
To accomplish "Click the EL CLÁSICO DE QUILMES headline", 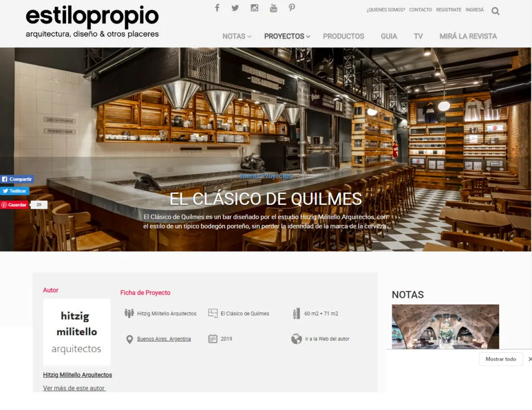I will [x=265, y=199].
